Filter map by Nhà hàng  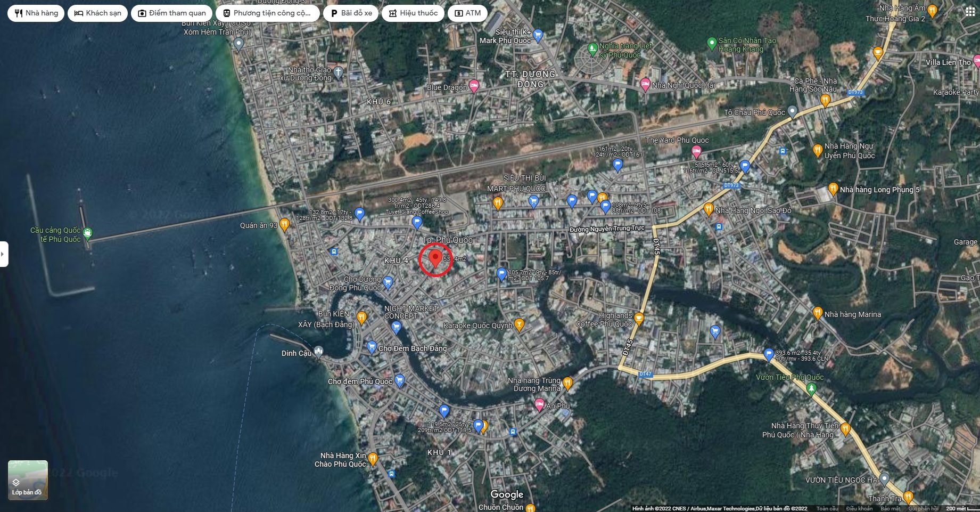click(x=36, y=13)
